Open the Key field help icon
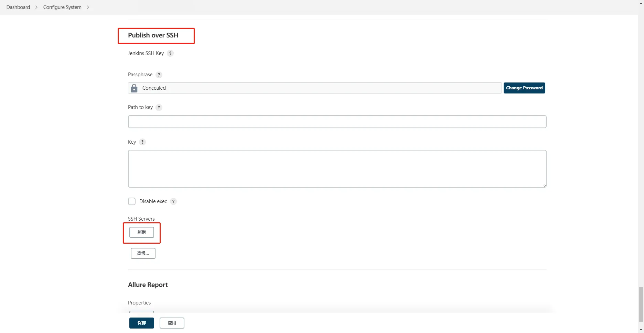644x333 pixels. (142, 142)
